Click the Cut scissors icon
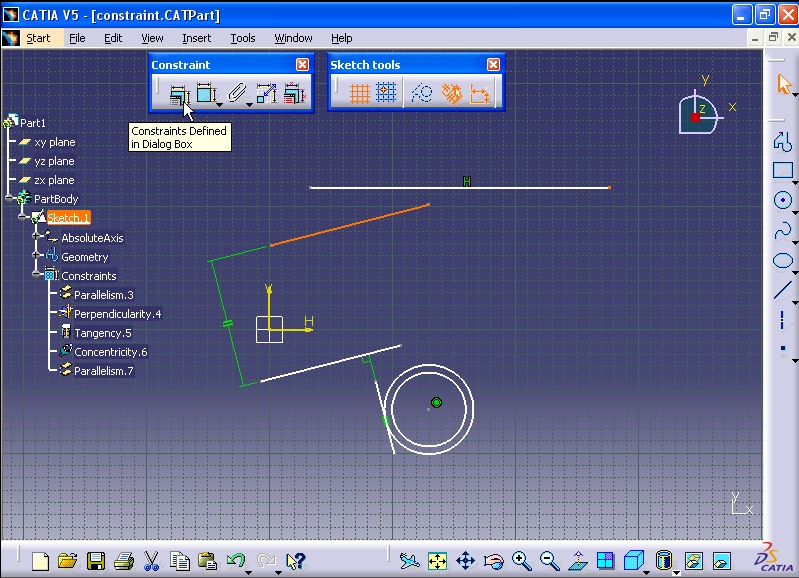 (x=151, y=561)
